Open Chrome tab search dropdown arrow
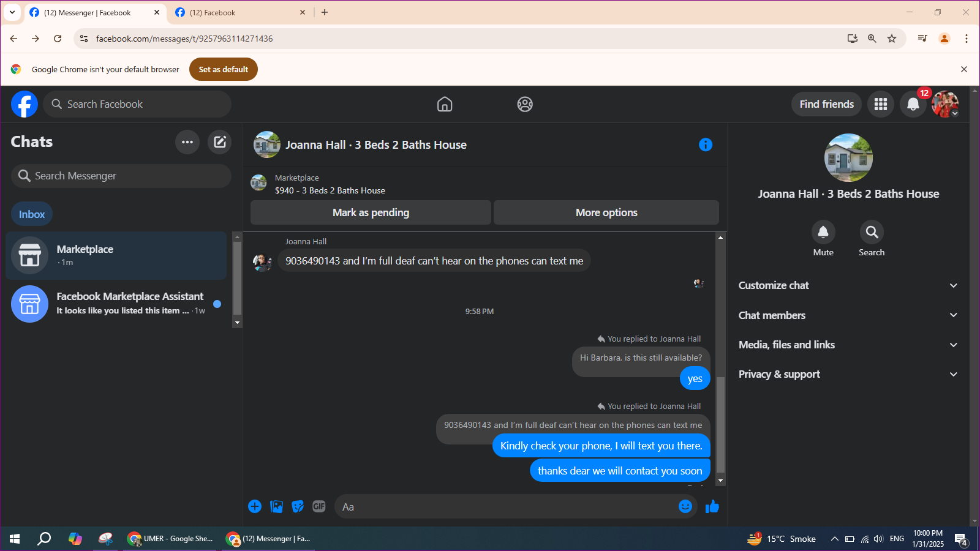The height and width of the screenshot is (551, 980). 12,12
